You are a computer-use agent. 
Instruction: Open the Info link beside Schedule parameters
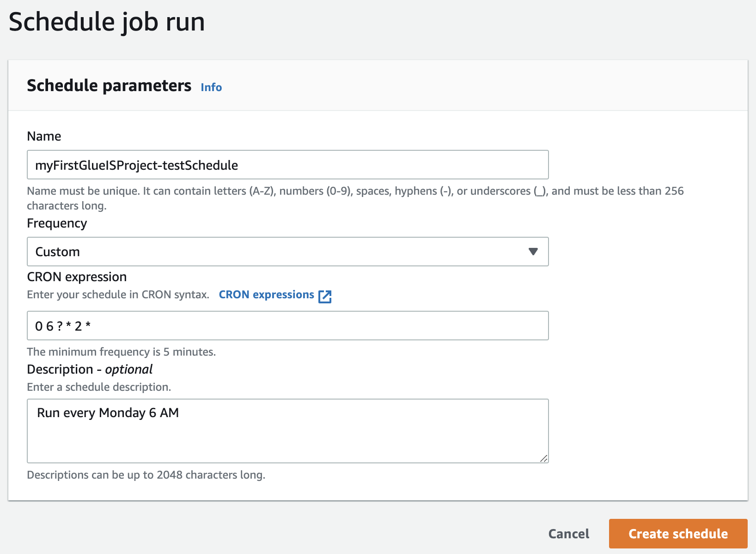click(211, 87)
